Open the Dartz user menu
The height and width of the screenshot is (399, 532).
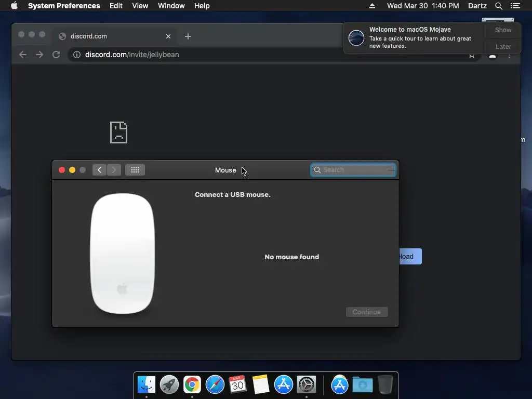pyautogui.click(x=477, y=6)
